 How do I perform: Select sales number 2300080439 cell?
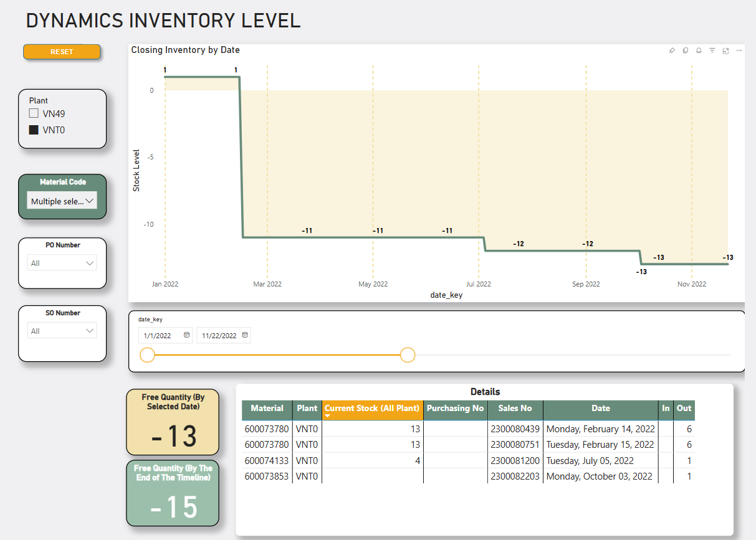(515, 429)
